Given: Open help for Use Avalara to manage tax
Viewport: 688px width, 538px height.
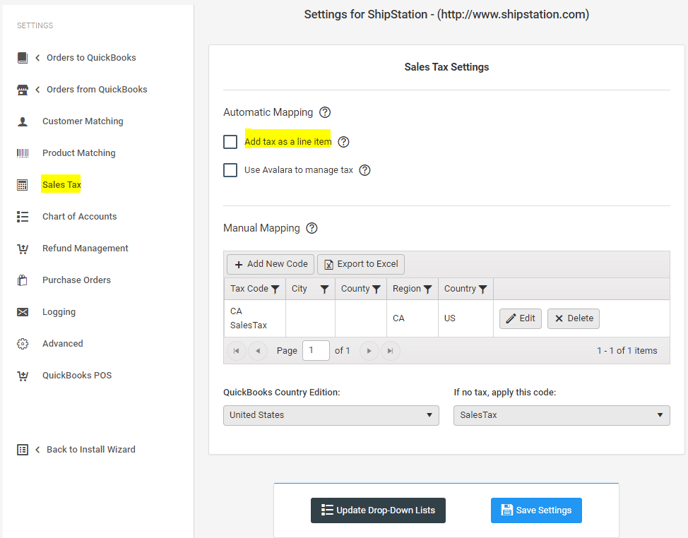Looking at the screenshot, I should tap(365, 170).
